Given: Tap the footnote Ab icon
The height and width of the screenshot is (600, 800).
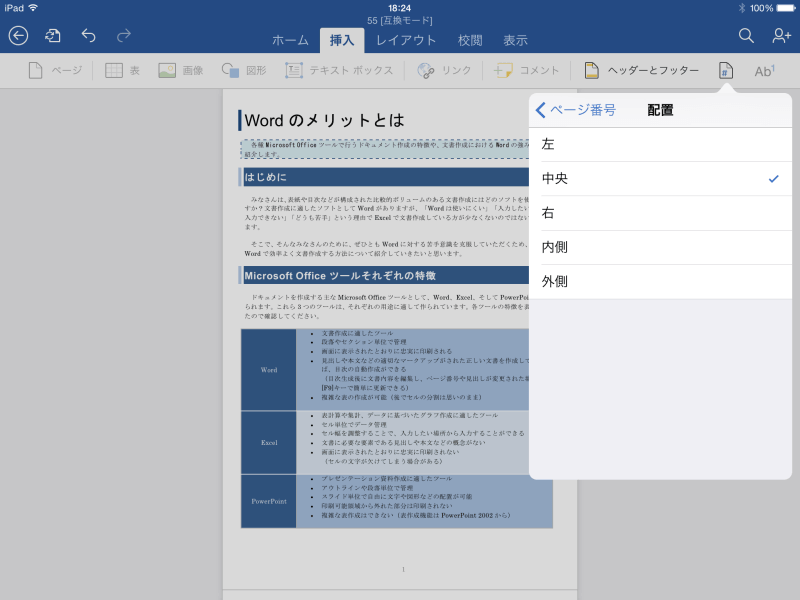Looking at the screenshot, I should (x=764, y=71).
